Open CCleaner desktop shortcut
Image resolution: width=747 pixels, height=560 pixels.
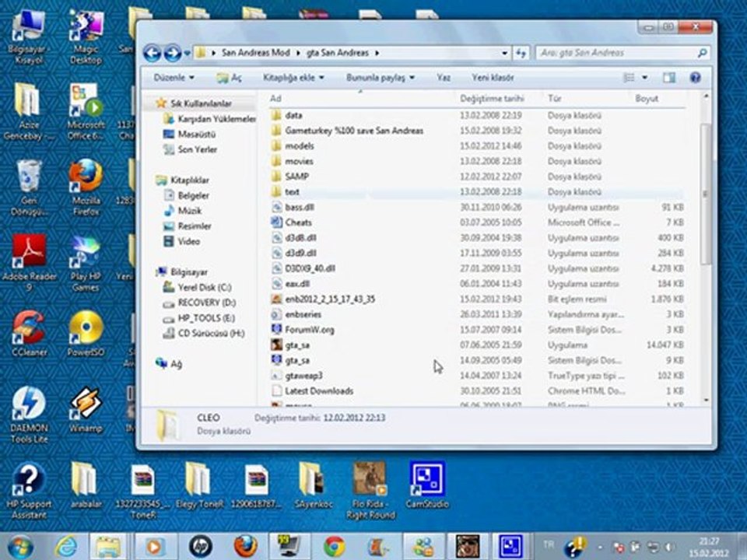[x=29, y=334]
